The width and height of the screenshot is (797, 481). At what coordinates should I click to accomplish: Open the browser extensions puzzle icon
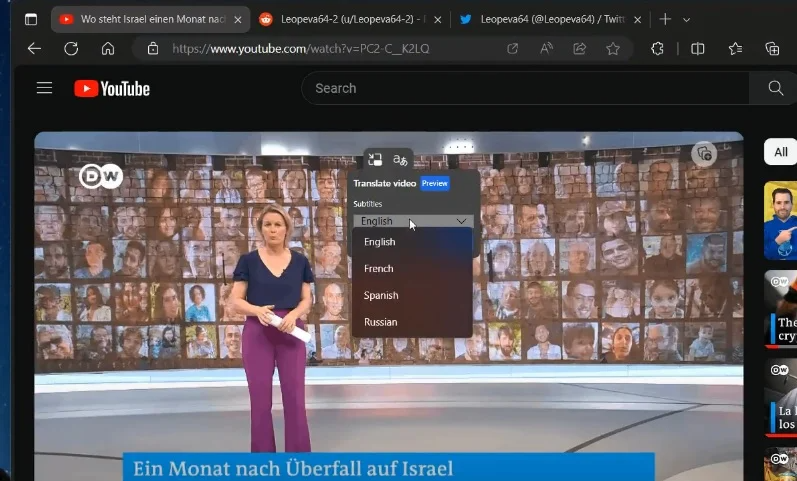pyautogui.click(x=657, y=48)
